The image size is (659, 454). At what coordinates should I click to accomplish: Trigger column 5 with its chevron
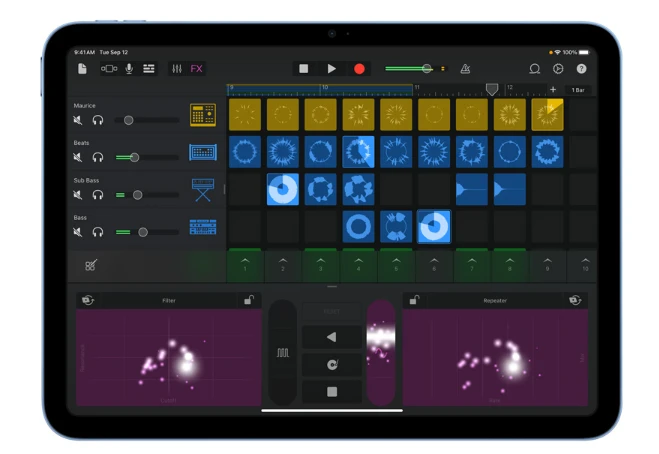[396, 263]
